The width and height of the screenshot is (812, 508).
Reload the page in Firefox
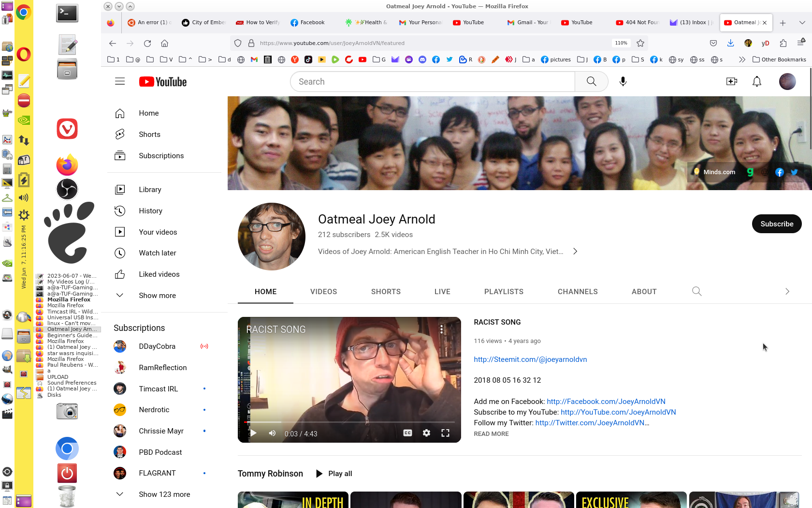click(147, 43)
